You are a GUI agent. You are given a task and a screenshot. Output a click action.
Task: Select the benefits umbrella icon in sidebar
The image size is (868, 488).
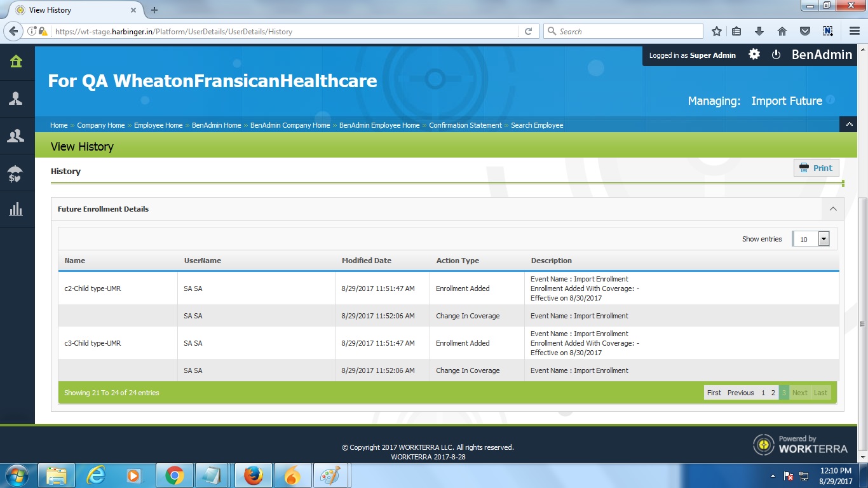[16, 173]
